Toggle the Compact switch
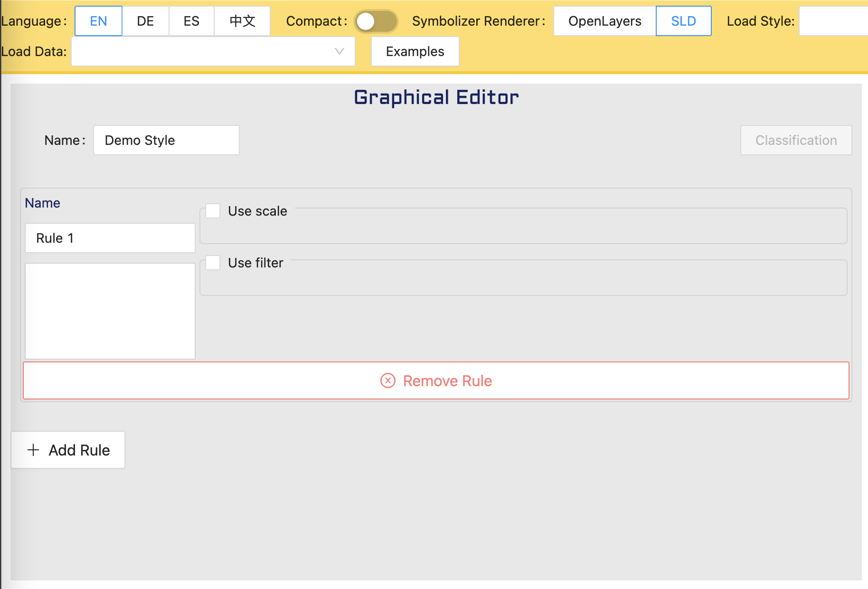The image size is (868, 589). click(376, 21)
